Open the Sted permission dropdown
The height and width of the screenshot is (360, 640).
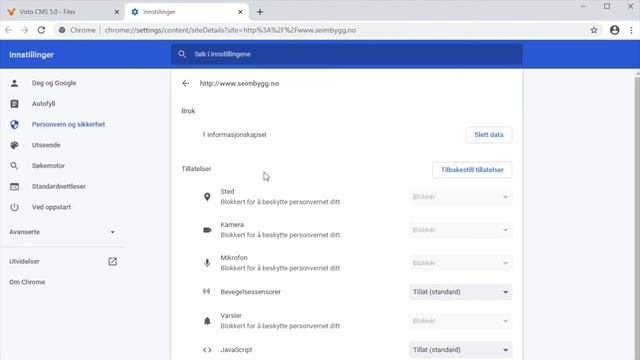coord(460,197)
